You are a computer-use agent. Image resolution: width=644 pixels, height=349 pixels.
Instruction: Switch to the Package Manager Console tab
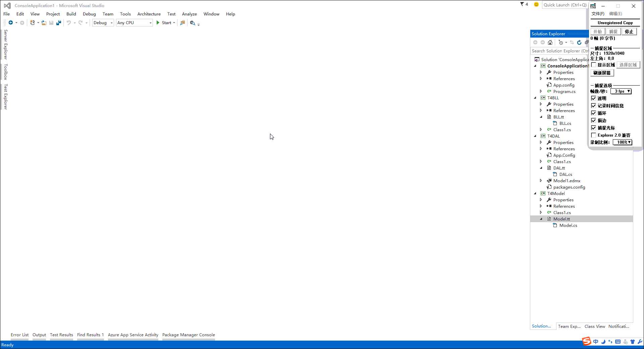click(189, 335)
